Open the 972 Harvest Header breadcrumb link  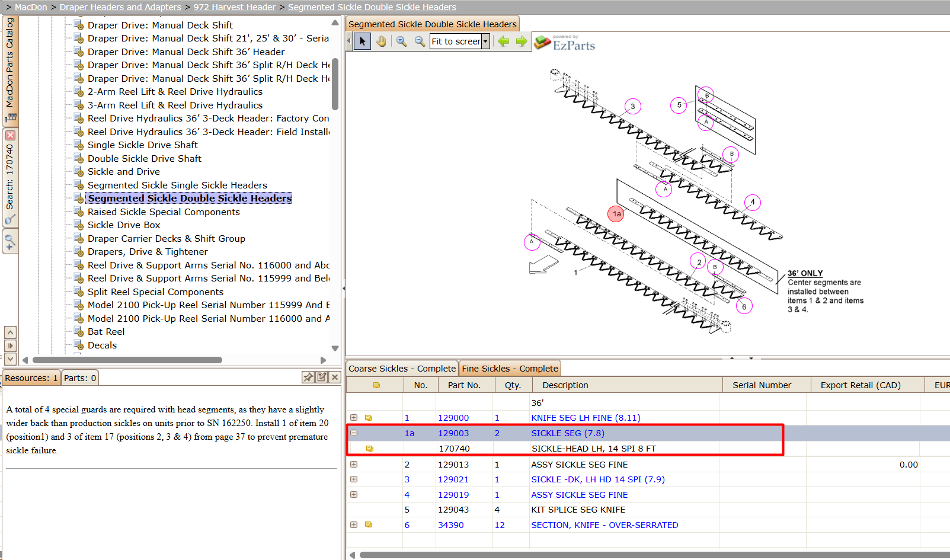tap(234, 7)
